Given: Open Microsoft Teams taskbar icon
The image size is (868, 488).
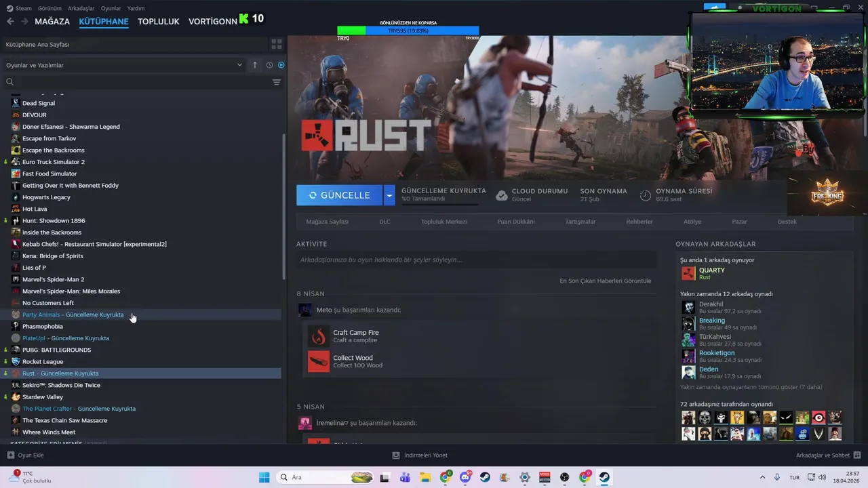Looking at the screenshot, I should pos(406,477).
